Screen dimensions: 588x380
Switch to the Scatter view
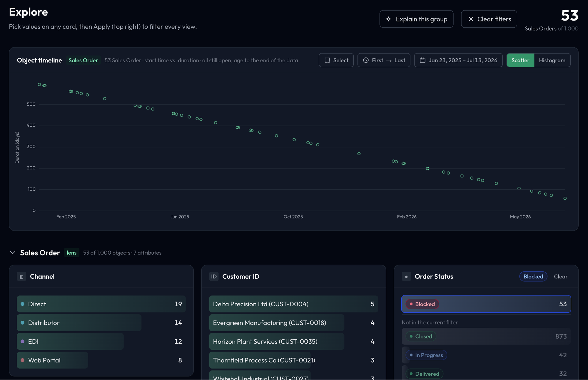click(x=520, y=60)
